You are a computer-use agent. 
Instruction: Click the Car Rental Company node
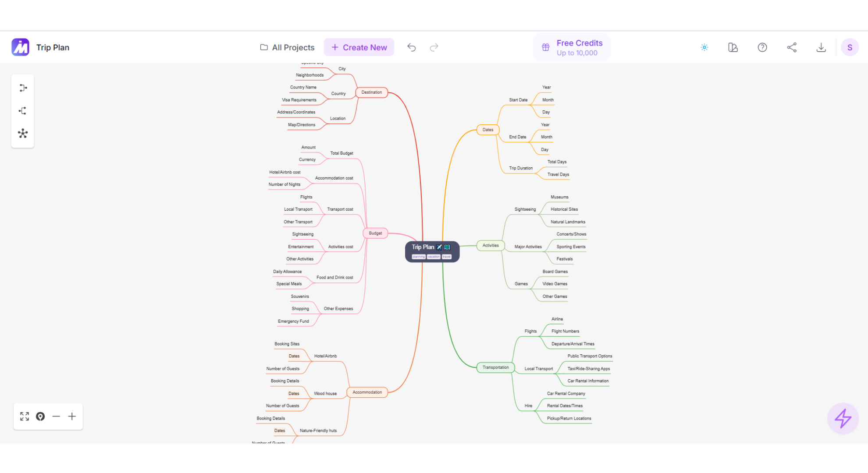coord(566,394)
